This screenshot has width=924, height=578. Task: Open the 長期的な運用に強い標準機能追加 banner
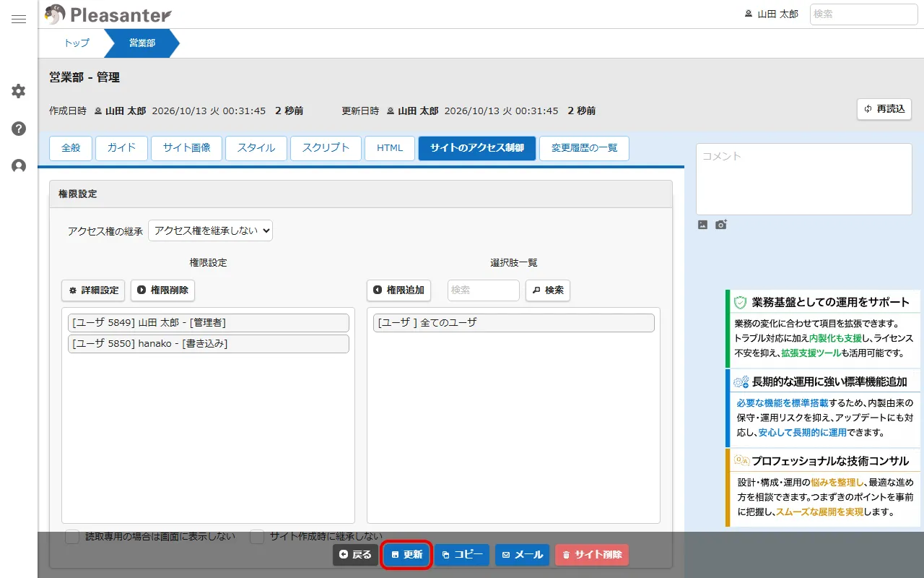coord(823,408)
